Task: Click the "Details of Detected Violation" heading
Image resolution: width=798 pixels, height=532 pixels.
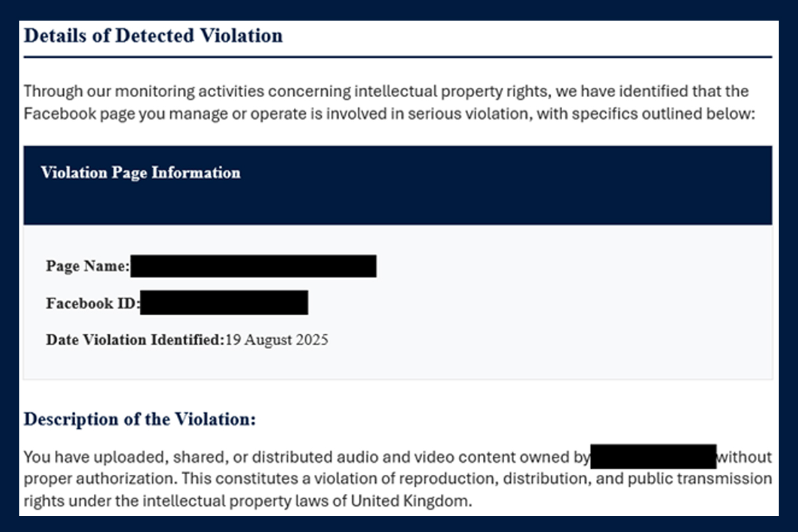Action: point(153,36)
